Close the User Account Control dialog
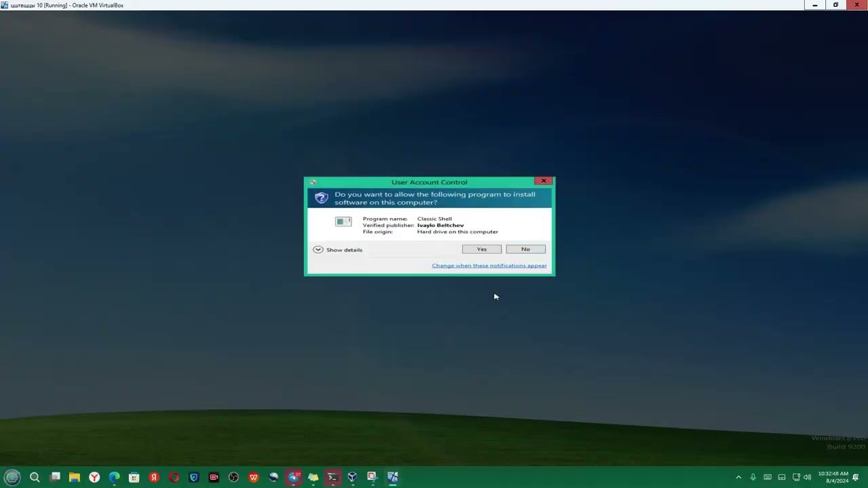Viewport: 868px width, 488px height. [x=543, y=181]
